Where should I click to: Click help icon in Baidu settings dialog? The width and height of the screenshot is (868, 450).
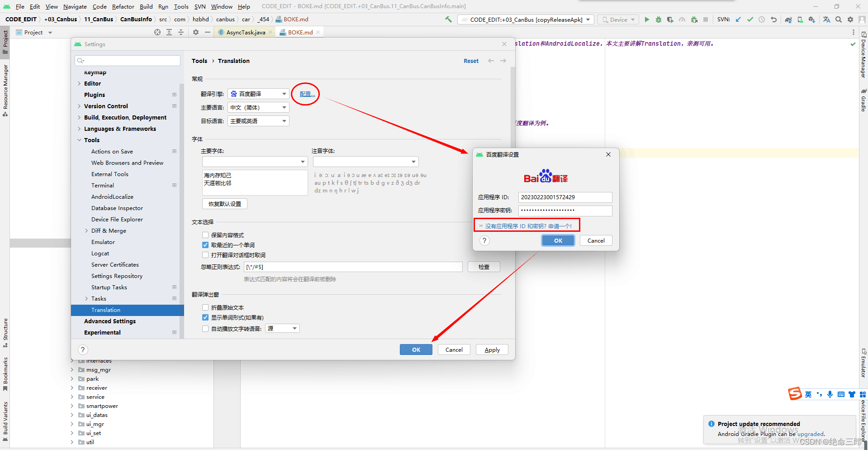484,240
